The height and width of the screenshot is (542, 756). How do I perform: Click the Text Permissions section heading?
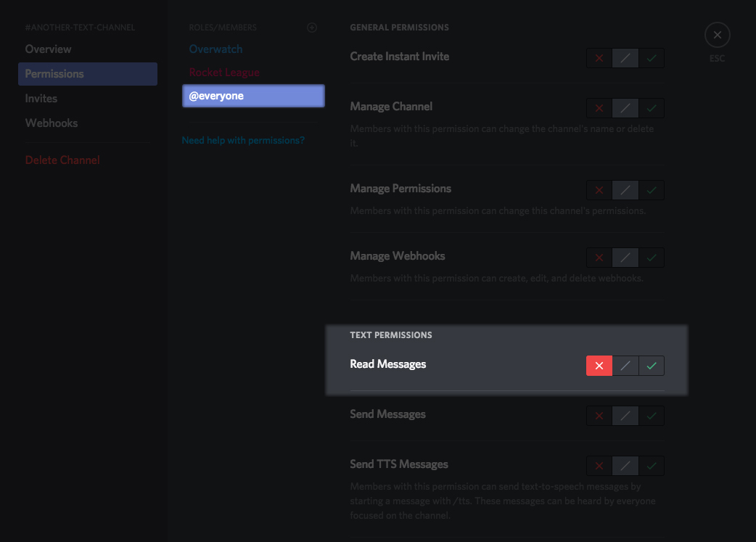[x=391, y=335]
